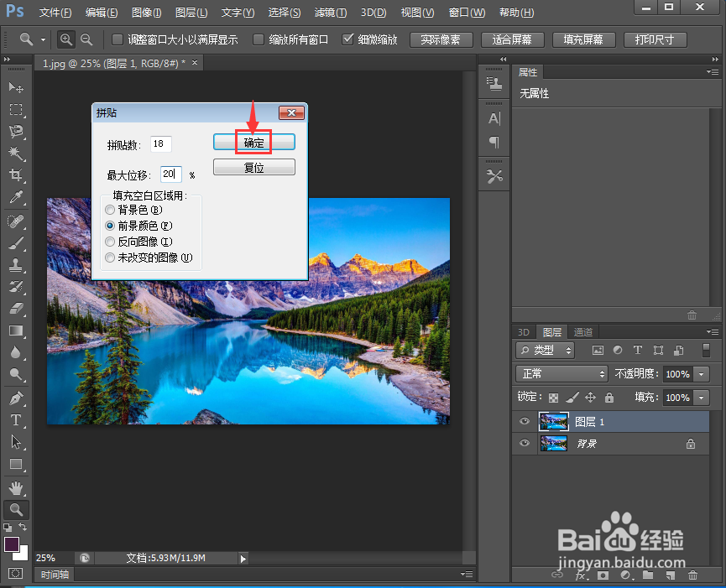This screenshot has height=588, width=726.
Task: Select the Hand tool
Action: pyautogui.click(x=17, y=487)
